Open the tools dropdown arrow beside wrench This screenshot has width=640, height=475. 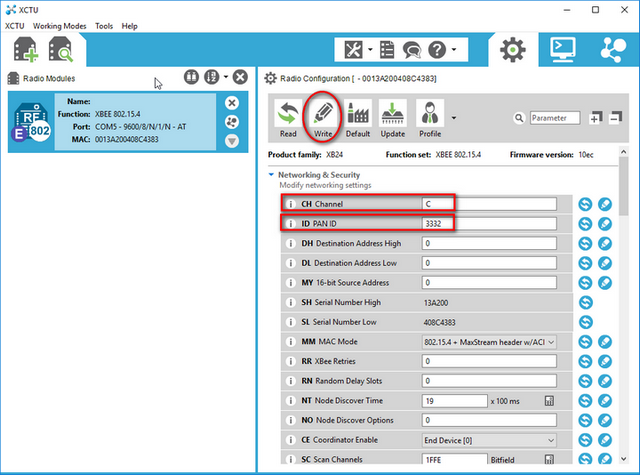[x=370, y=50]
